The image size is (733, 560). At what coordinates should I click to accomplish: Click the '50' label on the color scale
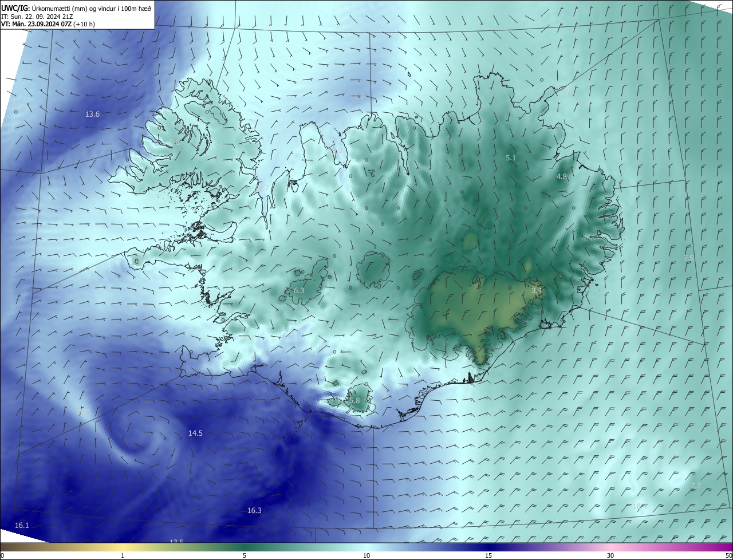(x=728, y=556)
